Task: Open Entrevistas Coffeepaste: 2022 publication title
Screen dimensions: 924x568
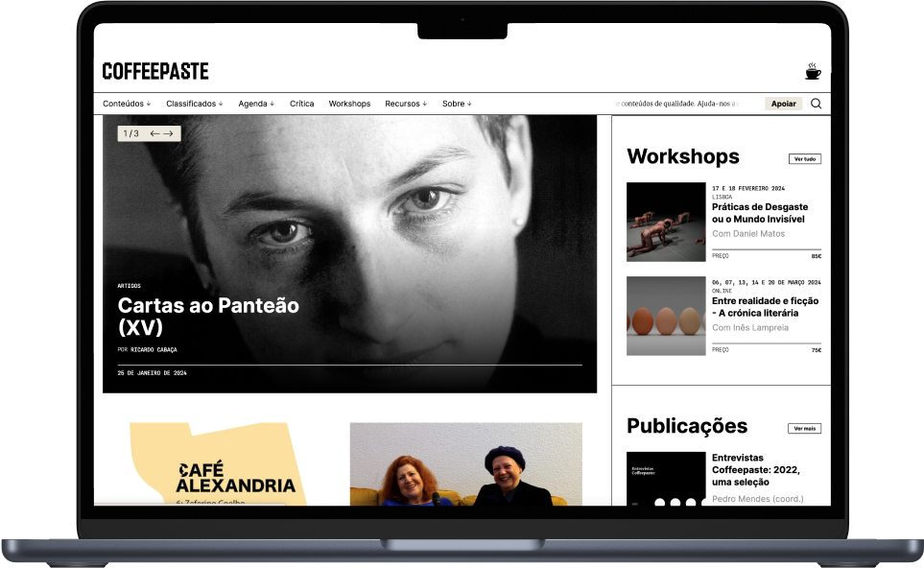Action: click(x=755, y=469)
